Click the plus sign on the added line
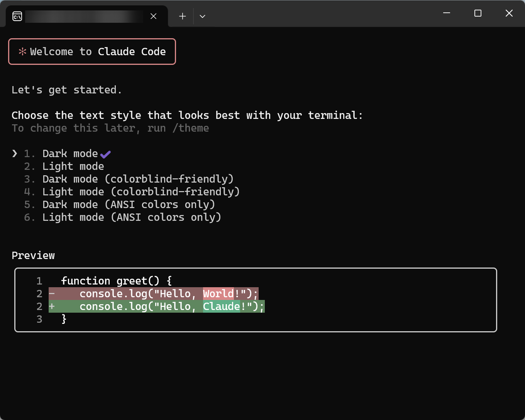Screen dimensions: 525x420 (x=52, y=307)
